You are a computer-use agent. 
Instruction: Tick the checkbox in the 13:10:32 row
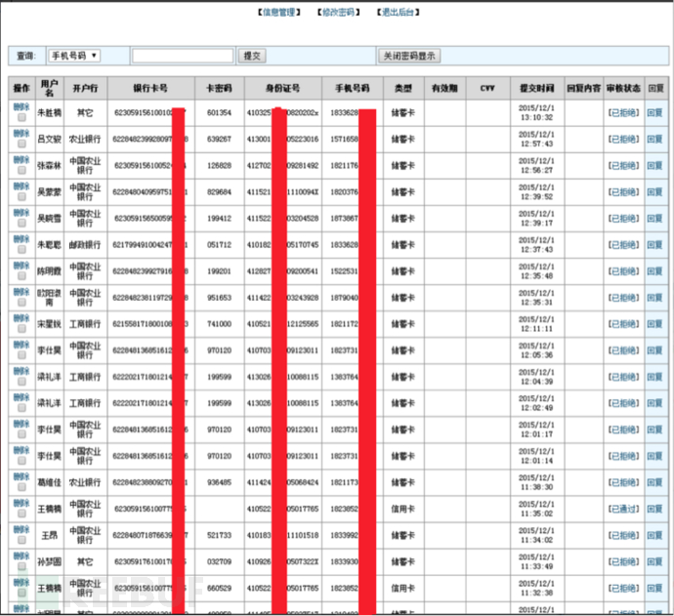(21, 117)
